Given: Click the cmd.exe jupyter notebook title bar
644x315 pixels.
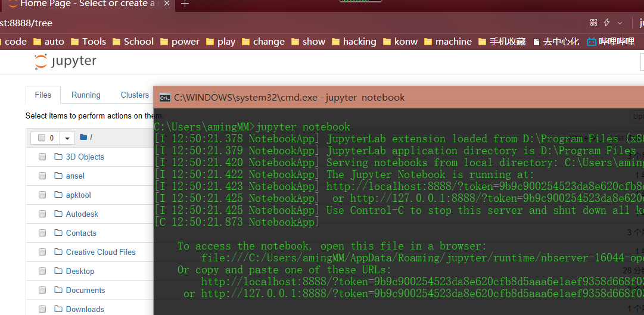Looking at the screenshot, I should coord(399,97).
